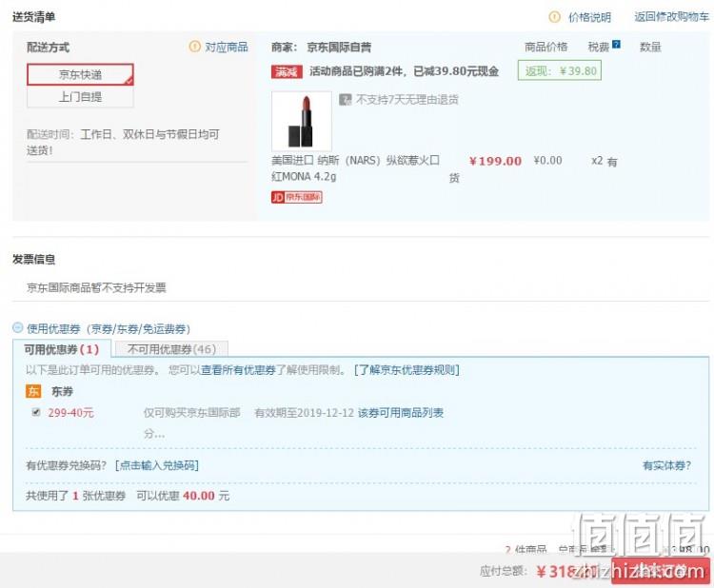Viewport: 714px width, 588px height.
Task: Click the info icon beside 价格说明
Action: point(554,17)
